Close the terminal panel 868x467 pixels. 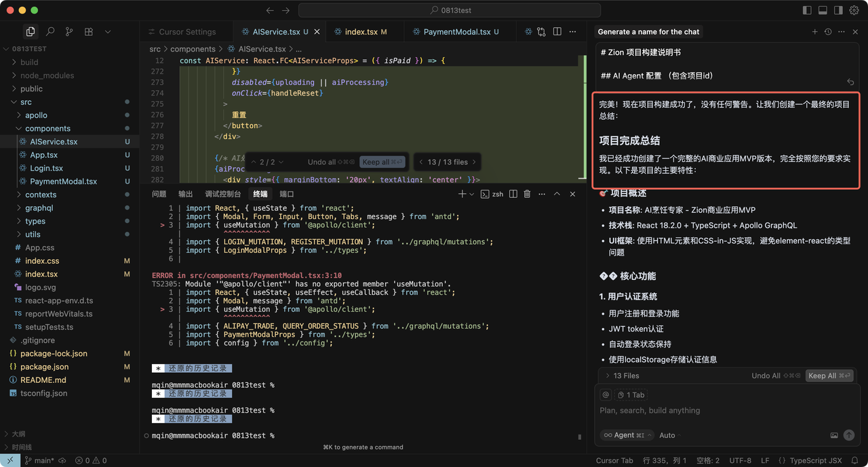572,194
